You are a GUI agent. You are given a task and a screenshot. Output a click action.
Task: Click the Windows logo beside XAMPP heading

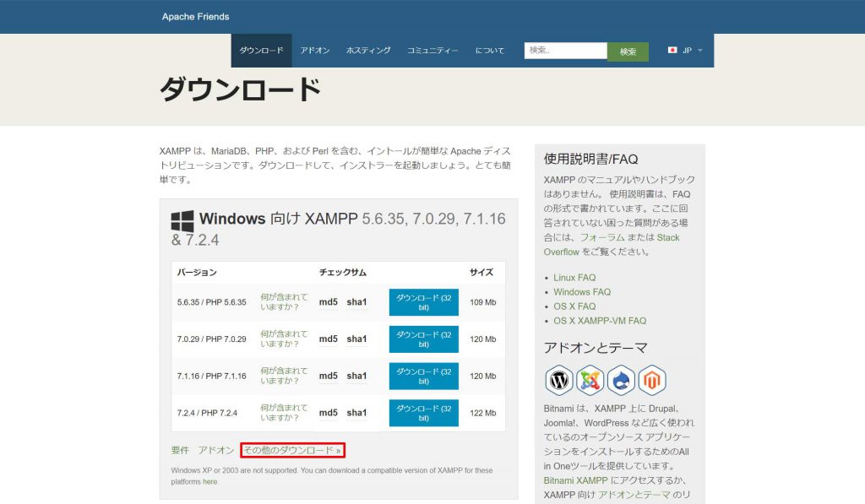[182, 221]
